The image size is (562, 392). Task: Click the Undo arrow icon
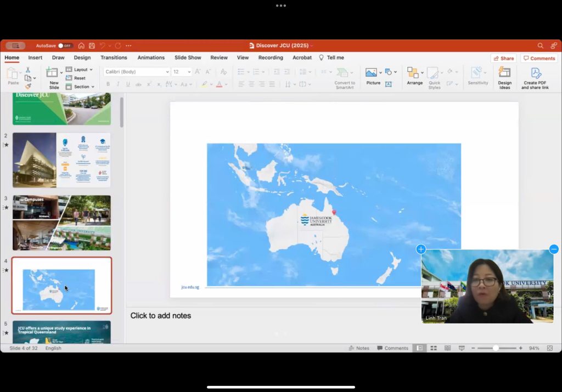click(x=103, y=46)
